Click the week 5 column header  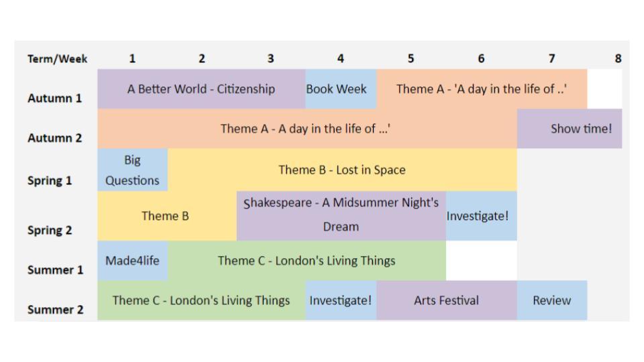411,59
